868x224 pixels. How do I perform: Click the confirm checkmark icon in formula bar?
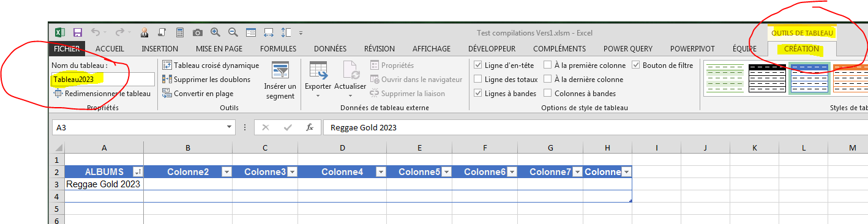[x=288, y=127]
